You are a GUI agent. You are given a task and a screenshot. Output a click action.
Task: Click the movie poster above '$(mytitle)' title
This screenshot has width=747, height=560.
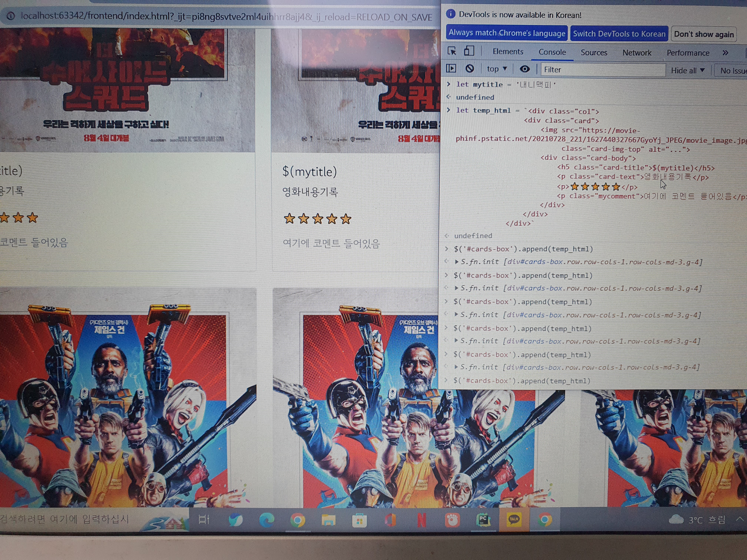[x=355, y=91]
